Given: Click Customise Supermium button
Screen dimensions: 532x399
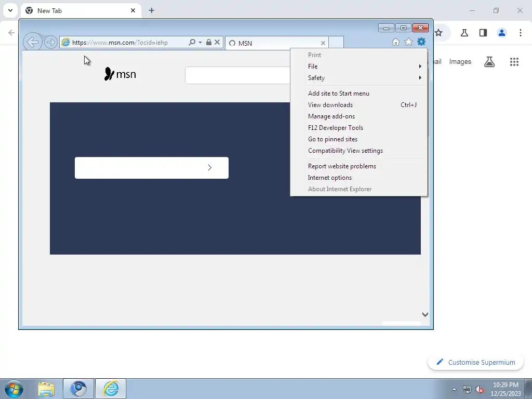Looking at the screenshot, I should click(x=476, y=362).
